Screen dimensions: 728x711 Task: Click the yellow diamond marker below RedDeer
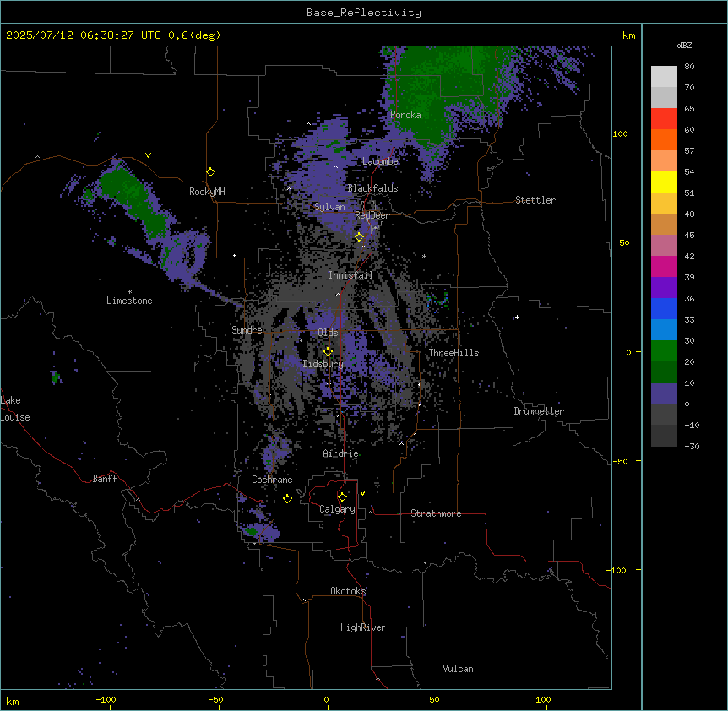pos(360,237)
